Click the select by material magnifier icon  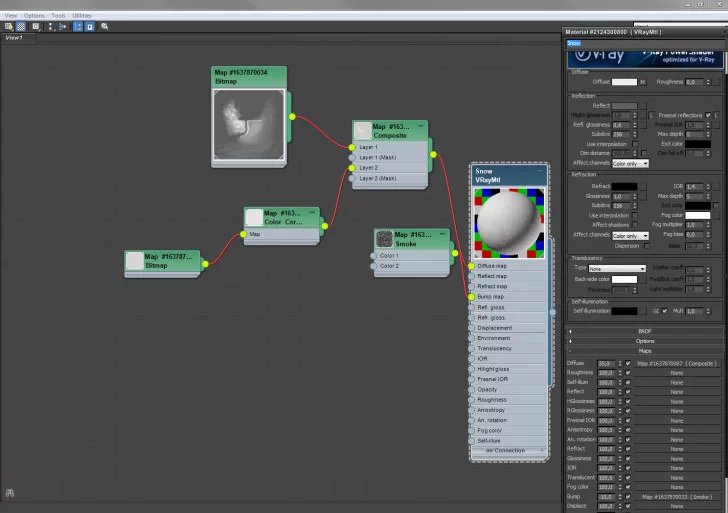pos(105,26)
